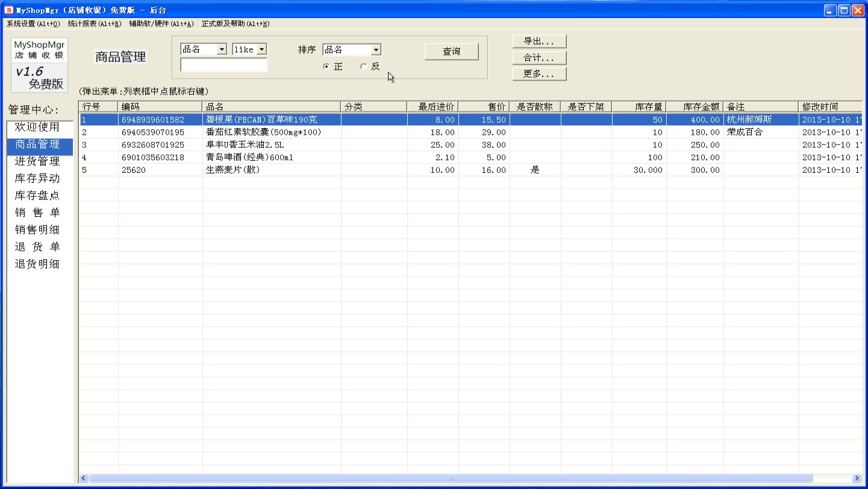Image resolution: width=868 pixels, height=489 pixels.
Task: Open the 系统设置 menu
Action: click(x=33, y=23)
